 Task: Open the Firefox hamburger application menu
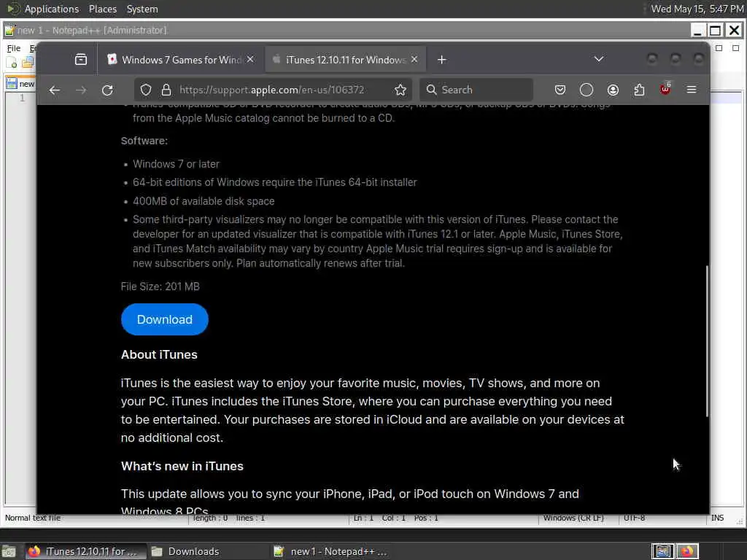(x=692, y=90)
